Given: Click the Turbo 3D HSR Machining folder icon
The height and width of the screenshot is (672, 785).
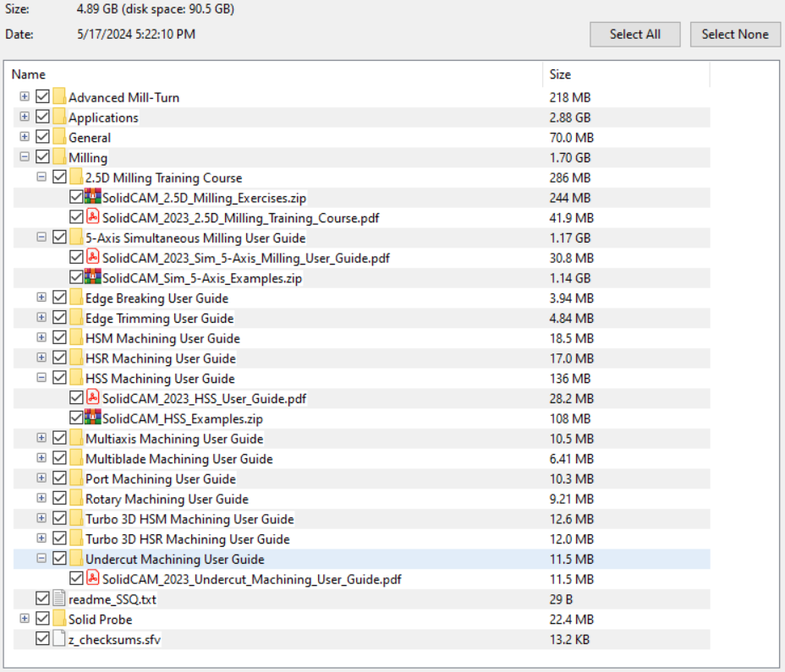Looking at the screenshot, I should tap(76, 538).
